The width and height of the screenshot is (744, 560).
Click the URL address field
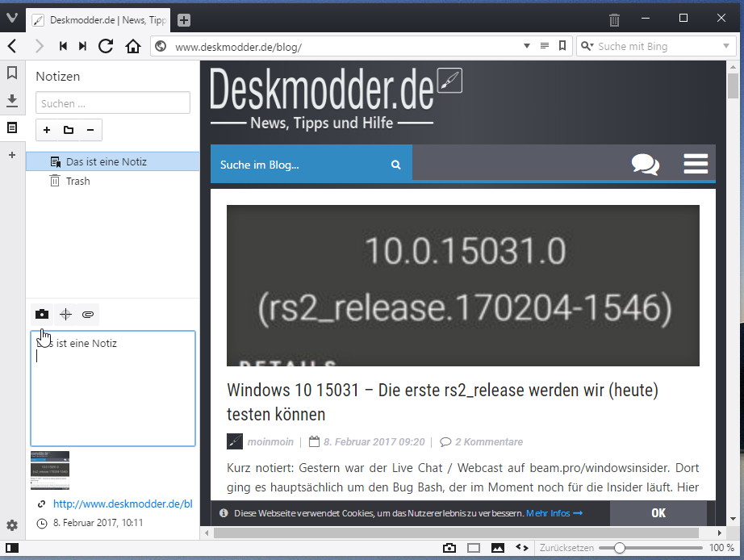click(346, 47)
